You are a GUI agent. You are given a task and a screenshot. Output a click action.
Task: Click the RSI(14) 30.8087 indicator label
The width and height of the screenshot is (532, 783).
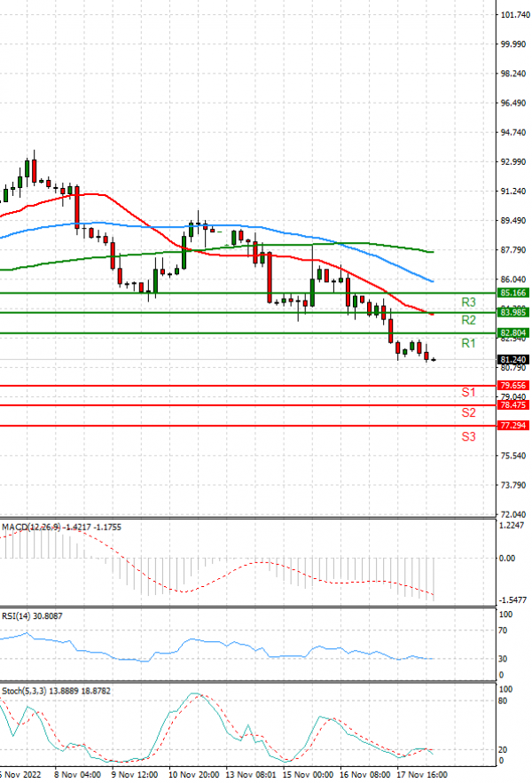32,616
